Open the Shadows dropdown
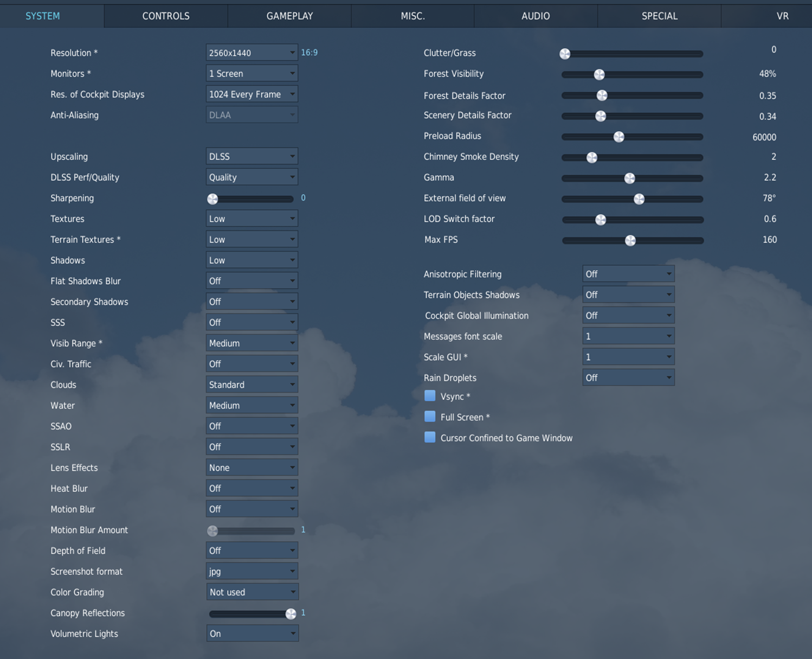This screenshot has height=659, width=812. 252,260
